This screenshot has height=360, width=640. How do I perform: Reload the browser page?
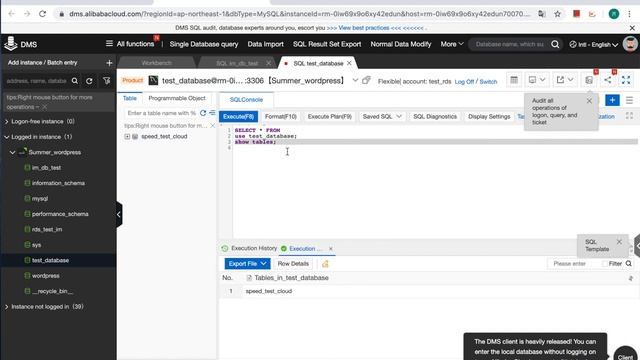click(42, 14)
